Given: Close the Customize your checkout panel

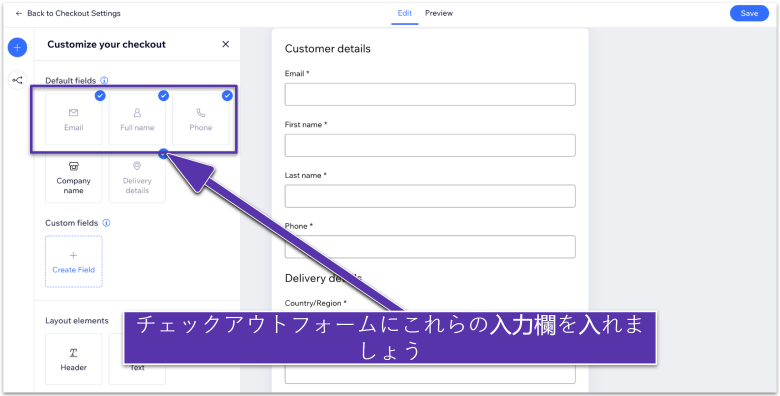Looking at the screenshot, I should [x=225, y=44].
